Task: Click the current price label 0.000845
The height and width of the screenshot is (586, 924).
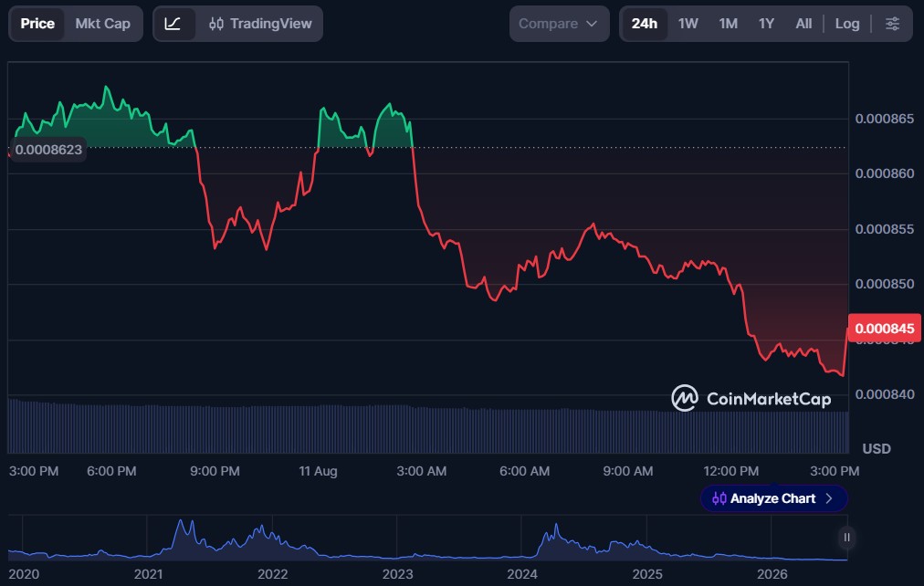Action: [x=884, y=328]
